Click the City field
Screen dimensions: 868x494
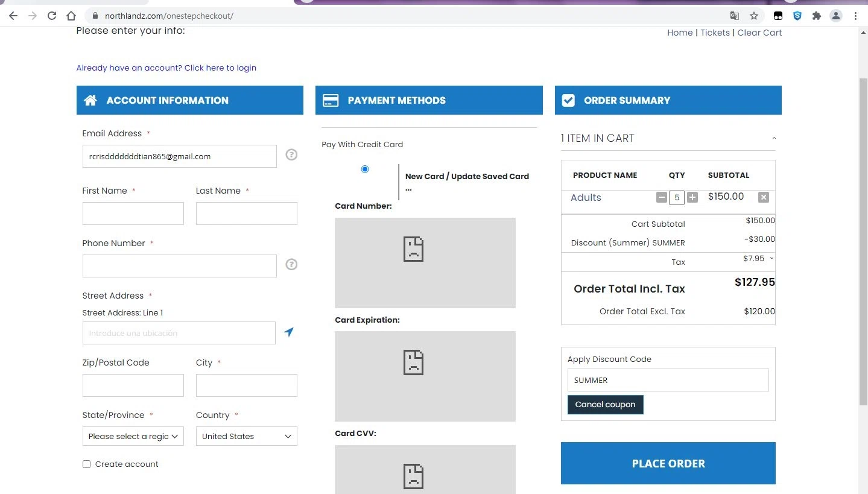tap(247, 385)
